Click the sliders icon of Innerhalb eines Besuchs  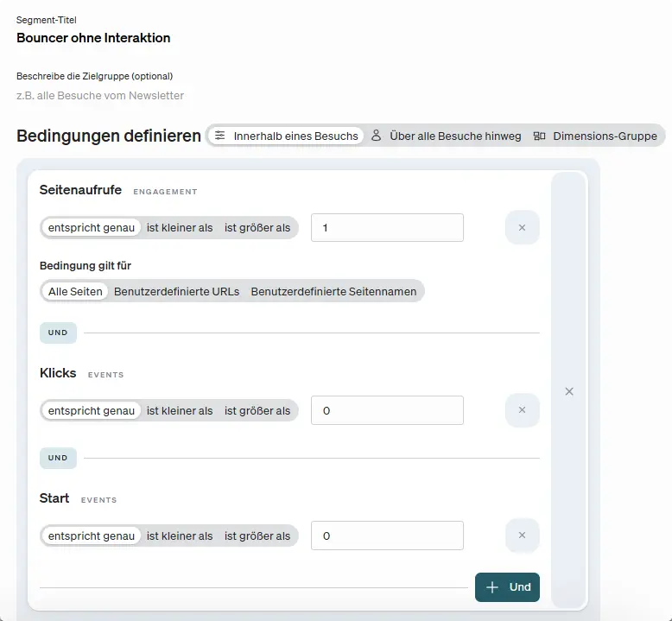click(220, 136)
